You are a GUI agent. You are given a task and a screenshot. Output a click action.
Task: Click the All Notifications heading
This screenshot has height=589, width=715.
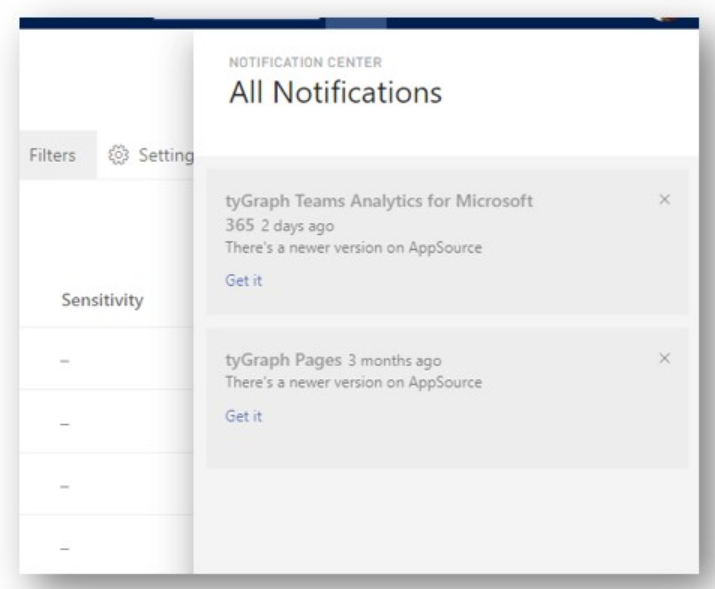point(336,92)
